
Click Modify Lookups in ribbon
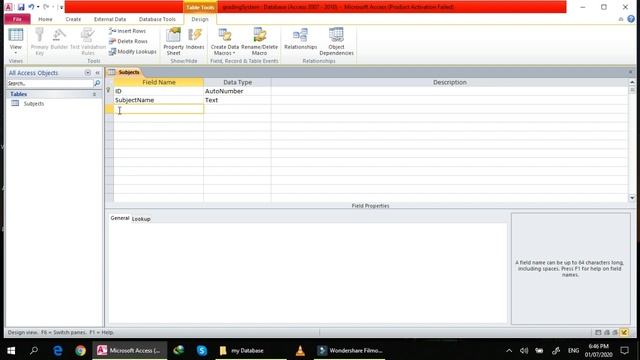click(133, 52)
